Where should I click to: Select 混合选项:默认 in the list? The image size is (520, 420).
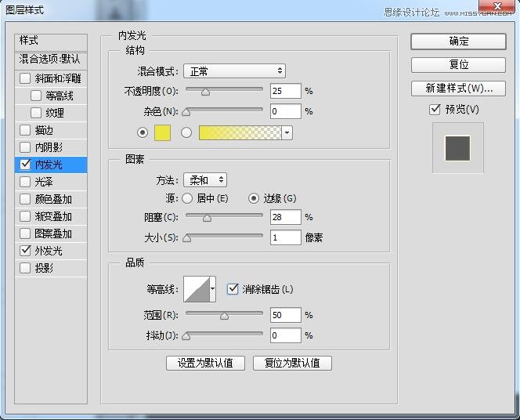coord(51,60)
